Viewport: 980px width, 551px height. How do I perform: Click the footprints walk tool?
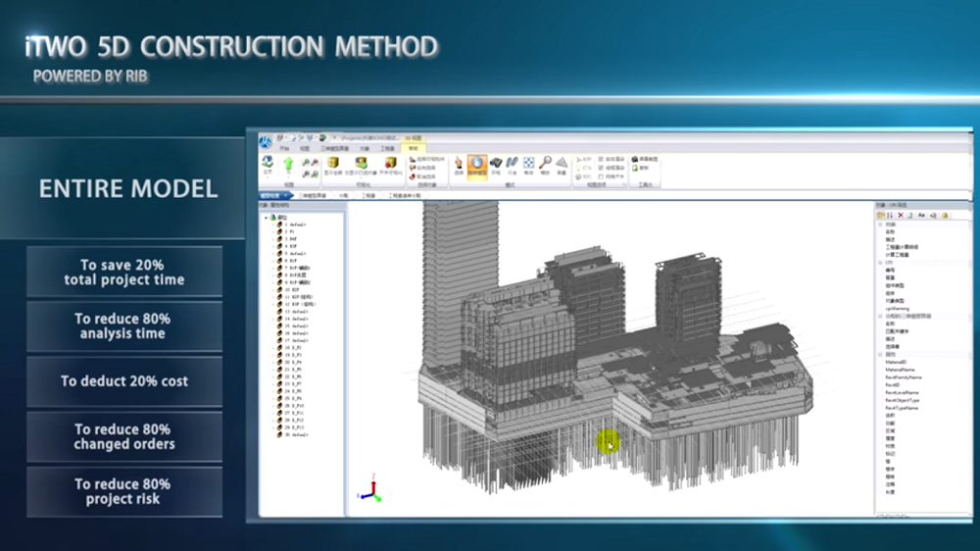[x=512, y=163]
